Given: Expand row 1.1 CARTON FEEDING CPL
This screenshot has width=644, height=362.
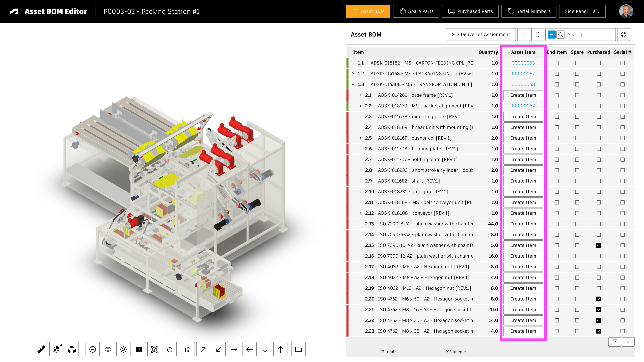Looking at the screenshot, I should pyautogui.click(x=353, y=63).
